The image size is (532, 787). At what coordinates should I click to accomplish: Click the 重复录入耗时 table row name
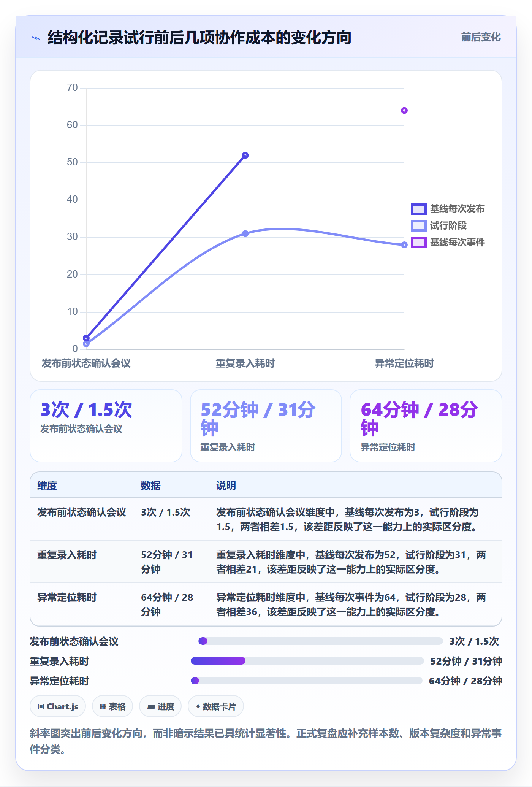tap(67, 555)
